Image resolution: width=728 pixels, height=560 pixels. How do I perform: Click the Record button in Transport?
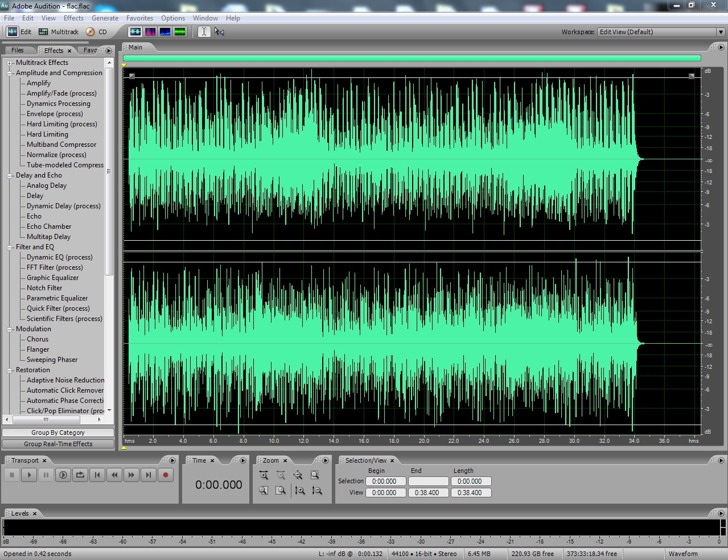(x=166, y=475)
